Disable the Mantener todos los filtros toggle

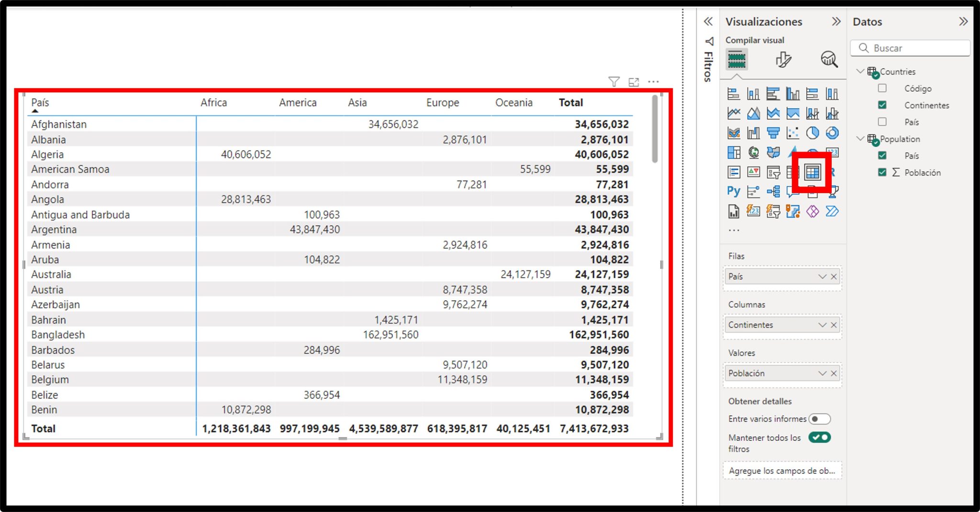coord(819,437)
